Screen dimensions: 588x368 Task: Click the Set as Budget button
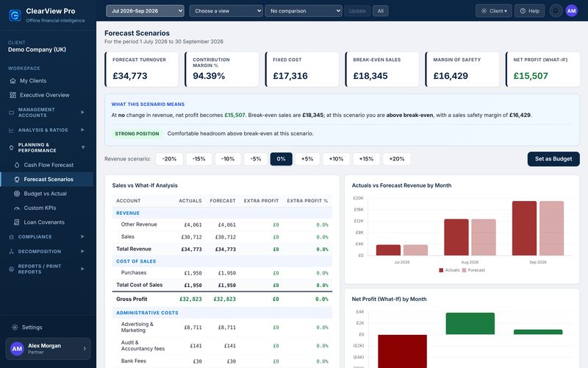tap(553, 159)
